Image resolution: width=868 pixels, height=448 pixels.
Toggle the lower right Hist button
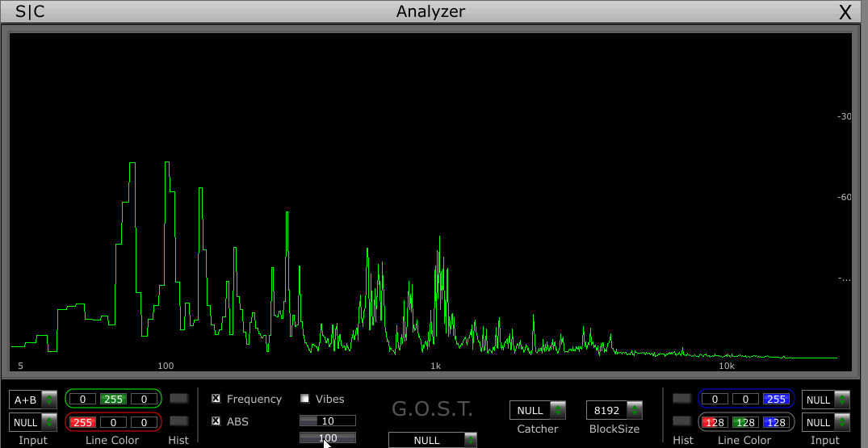click(682, 421)
